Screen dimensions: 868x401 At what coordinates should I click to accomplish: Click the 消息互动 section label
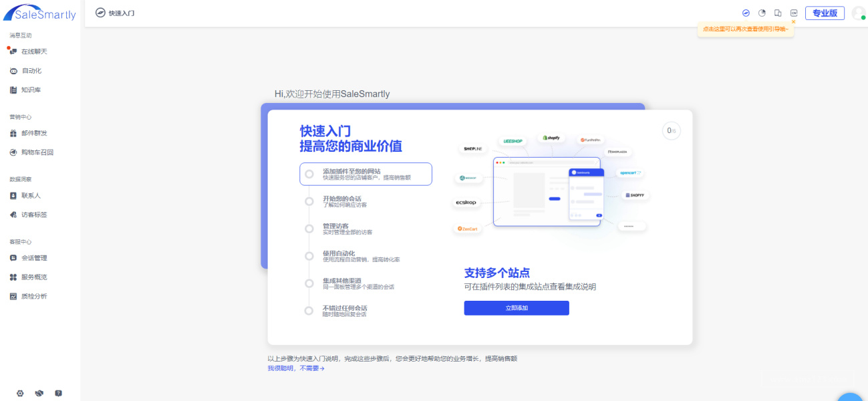[x=21, y=35]
